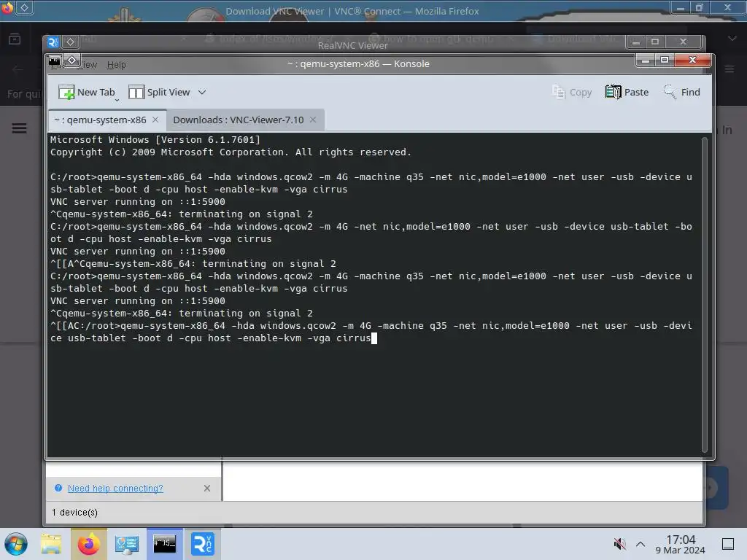This screenshot has width=747, height=560.
Task: Click the muted volume tray icon
Action: click(619, 544)
